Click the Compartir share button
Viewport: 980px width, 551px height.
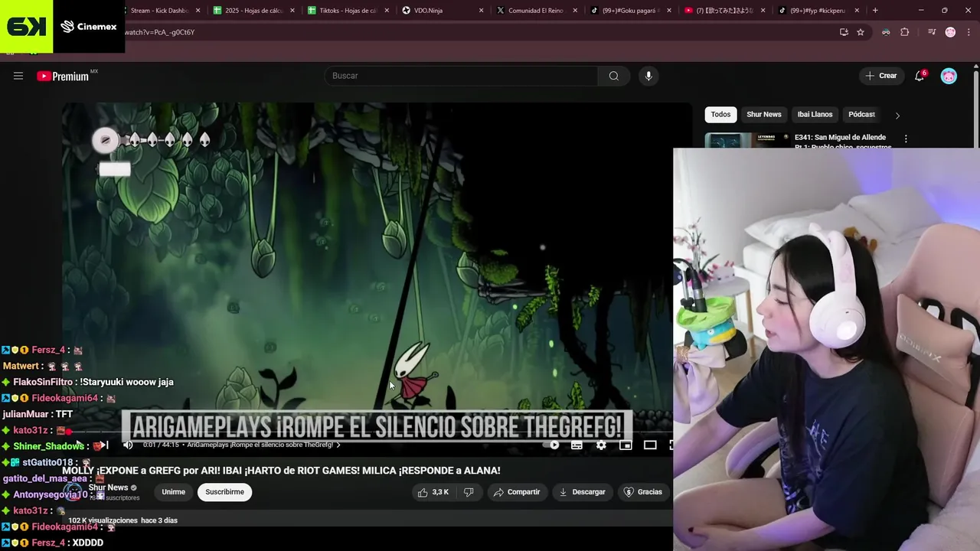(517, 492)
